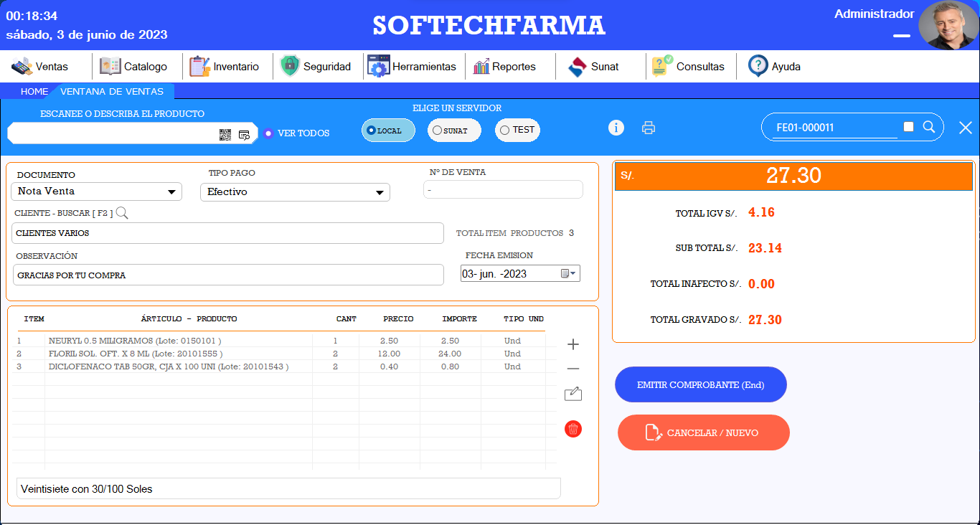
Task: Open the Ayuda menu
Action: click(x=775, y=67)
